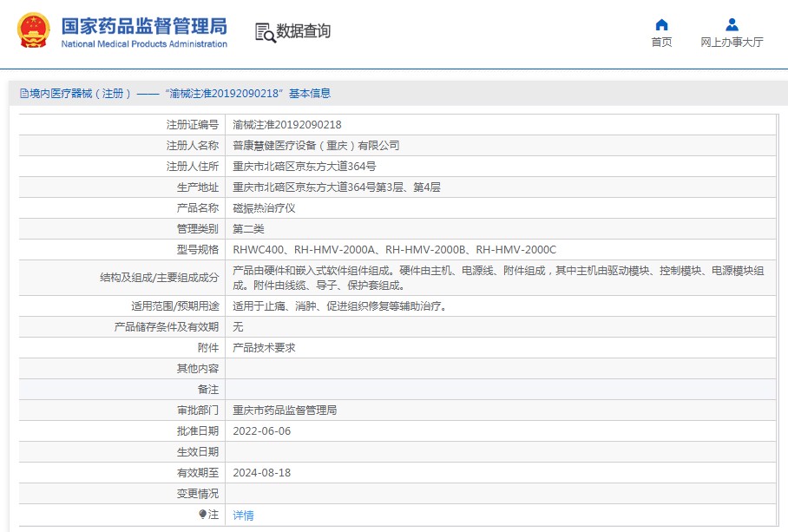The height and width of the screenshot is (532, 788).
Task: Click the lightbulb icon beside 注
Action: [x=202, y=514]
